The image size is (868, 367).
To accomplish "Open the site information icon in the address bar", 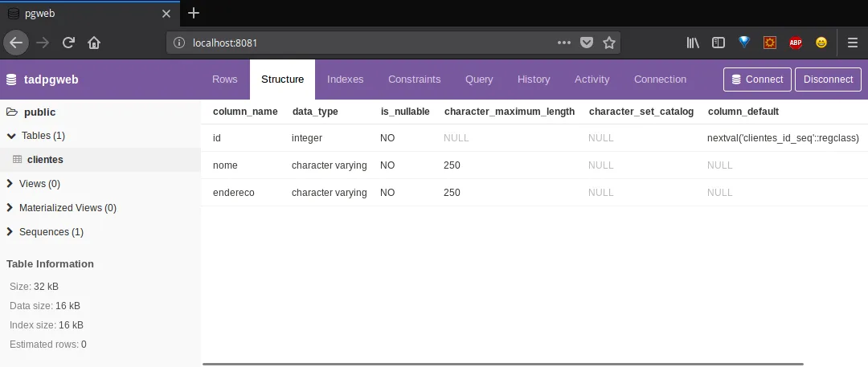I will coord(178,43).
